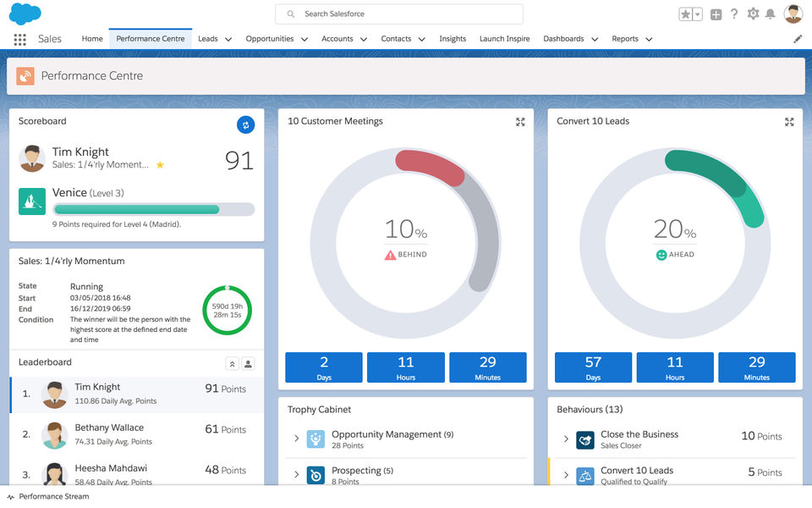Viewport: 812px width, 508px height.
Task: Open the App Launcher grid icon
Action: [20, 39]
